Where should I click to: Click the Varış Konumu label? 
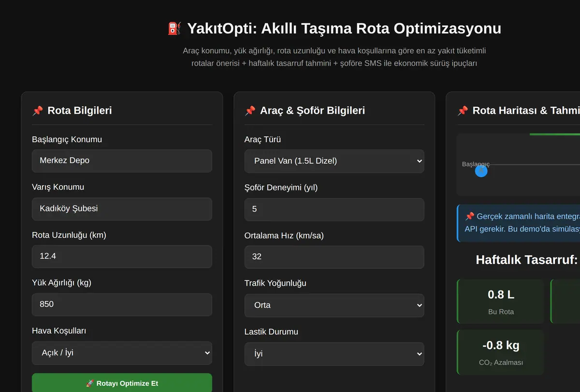pos(58,187)
